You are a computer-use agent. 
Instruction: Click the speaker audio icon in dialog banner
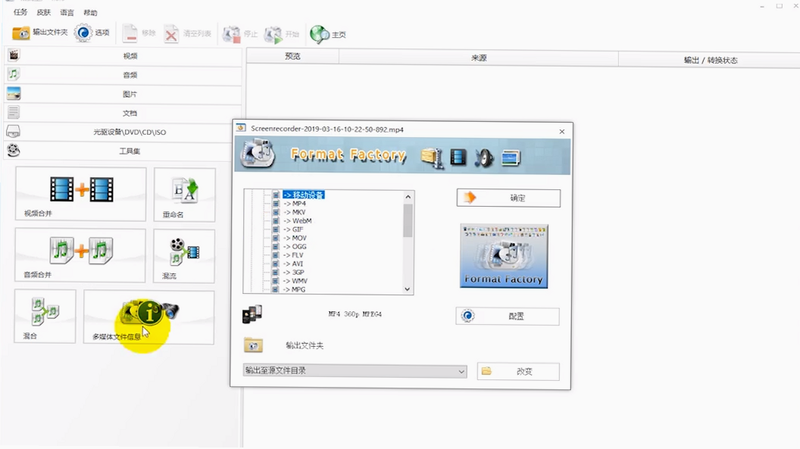coord(484,158)
